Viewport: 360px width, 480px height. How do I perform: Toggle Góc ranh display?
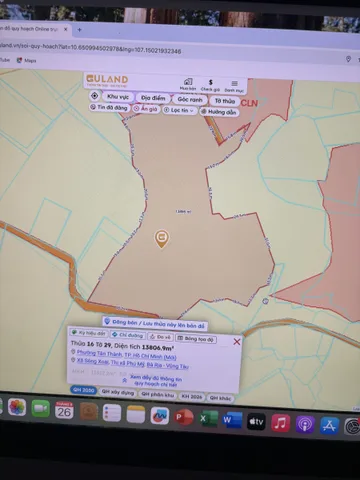coord(190,99)
